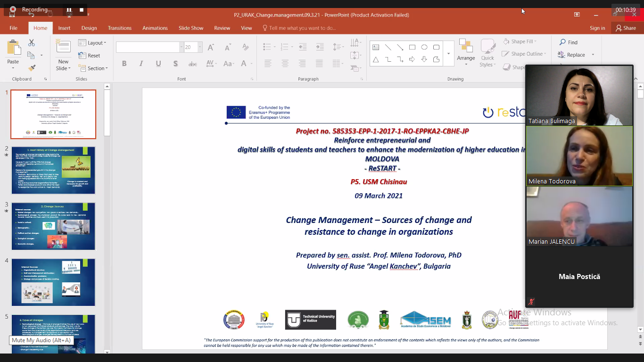
Task: Select the Format Painter brush
Action: click(x=32, y=68)
